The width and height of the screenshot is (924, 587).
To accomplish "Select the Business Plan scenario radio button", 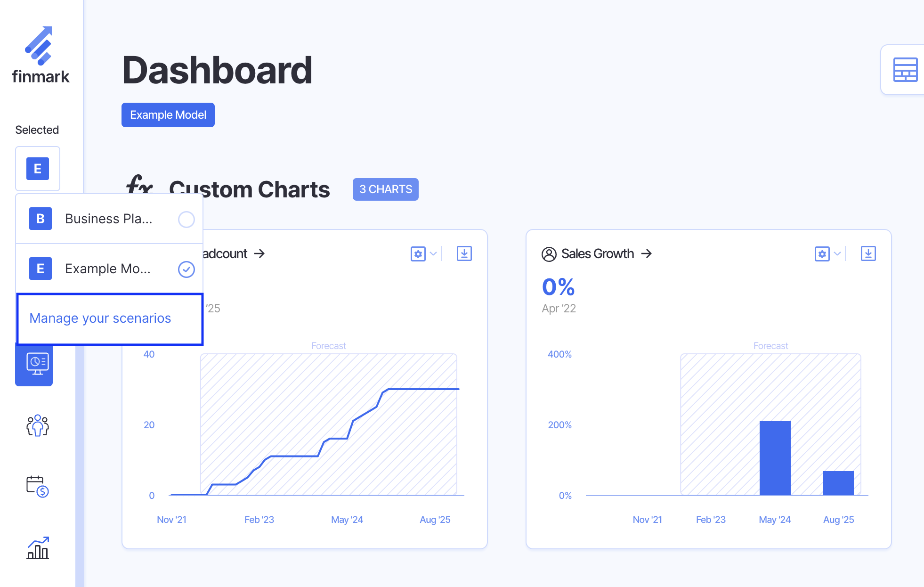I will pyautogui.click(x=186, y=219).
